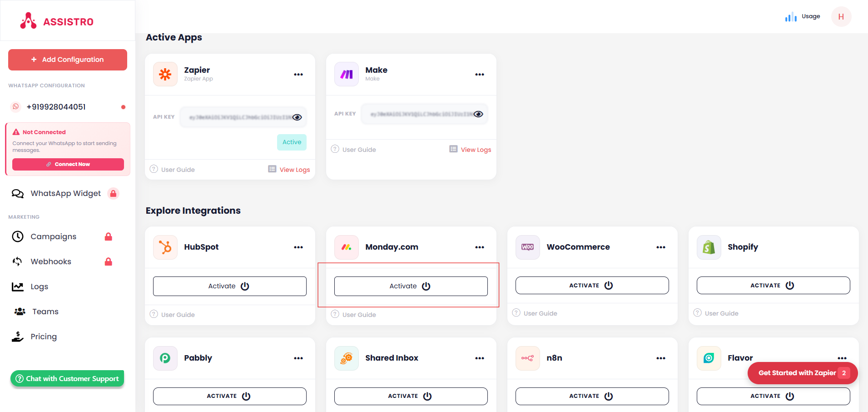This screenshot has width=868, height=412.
Task: Toggle the Zapier Active status badge
Action: [292, 142]
